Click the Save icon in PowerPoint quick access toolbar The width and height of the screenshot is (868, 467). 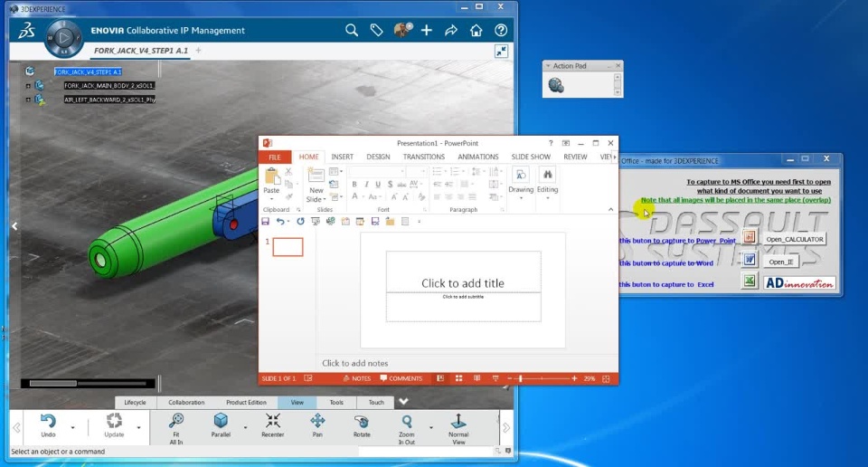pos(265,221)
